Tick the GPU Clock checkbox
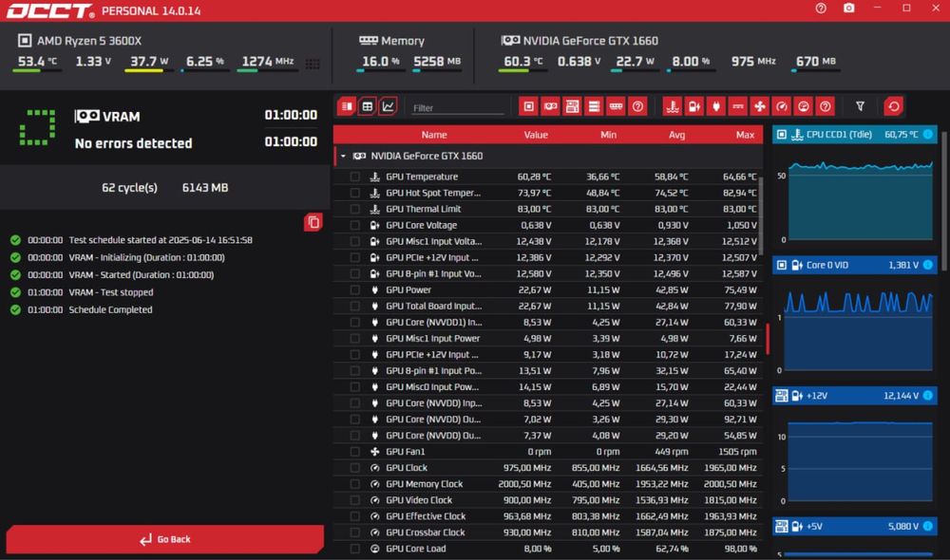 point(355,468)
